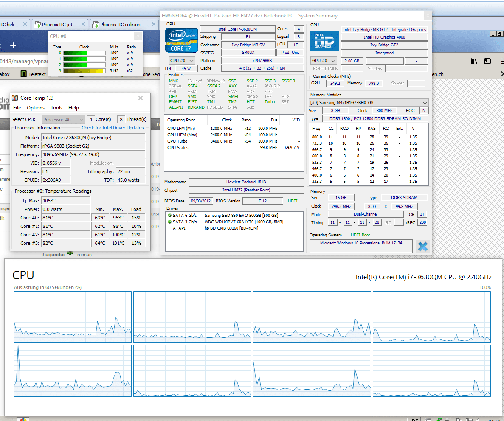Image resolution: width=504 pixels, height=421 pixels.
Task: Click the Core 2 clock bar
Action: pyautogui.click(x=84, y=65)
